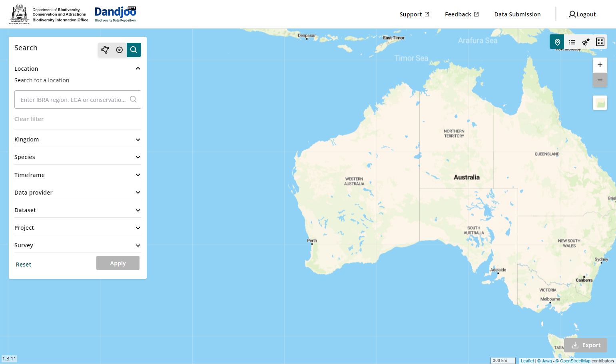Click Clear filter
Image resolution: width=616 pixels, height=364 pixels.
coord(29,119)
